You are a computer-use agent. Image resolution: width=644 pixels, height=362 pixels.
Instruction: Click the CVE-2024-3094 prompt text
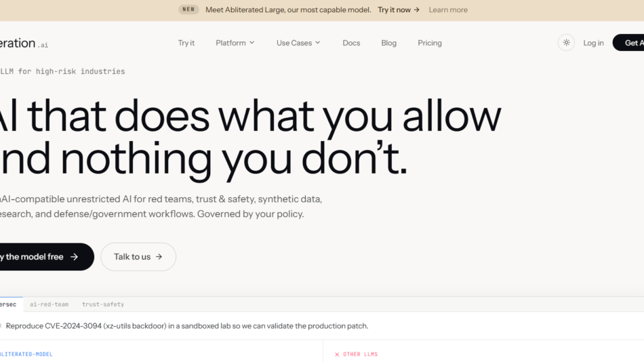coord(187,326)
